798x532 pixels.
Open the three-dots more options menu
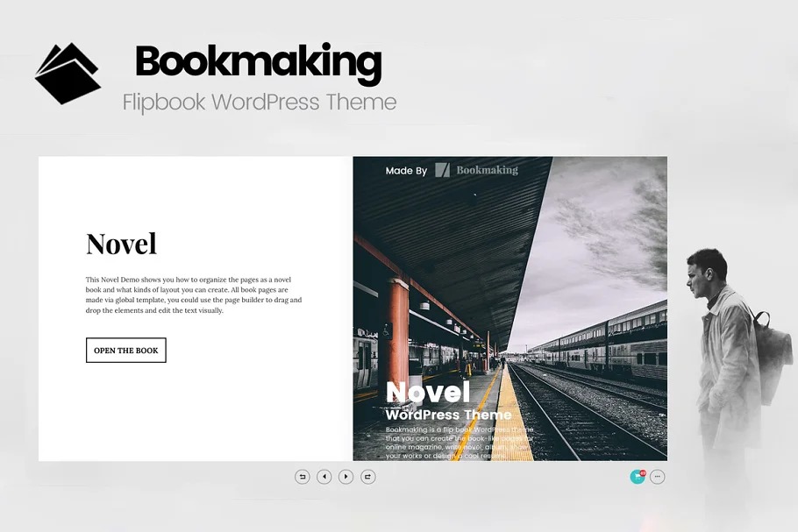pyautogui.click(x=658, y=477)
